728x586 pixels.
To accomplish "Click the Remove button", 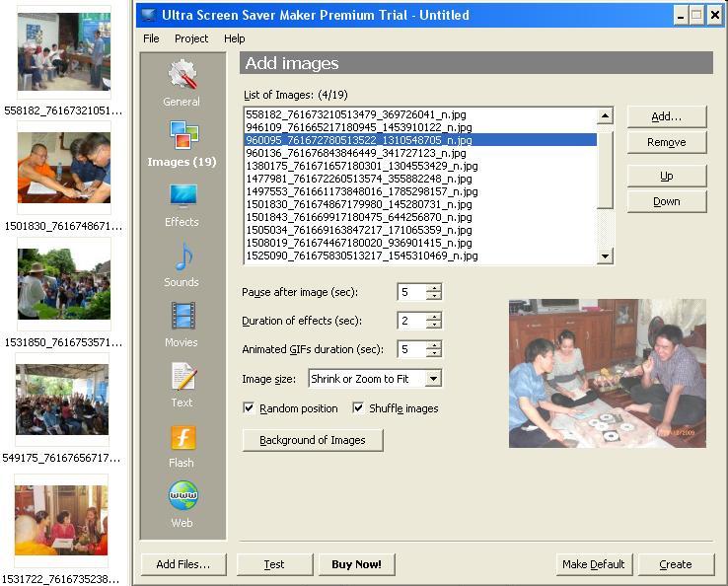I will coord(667,142).
